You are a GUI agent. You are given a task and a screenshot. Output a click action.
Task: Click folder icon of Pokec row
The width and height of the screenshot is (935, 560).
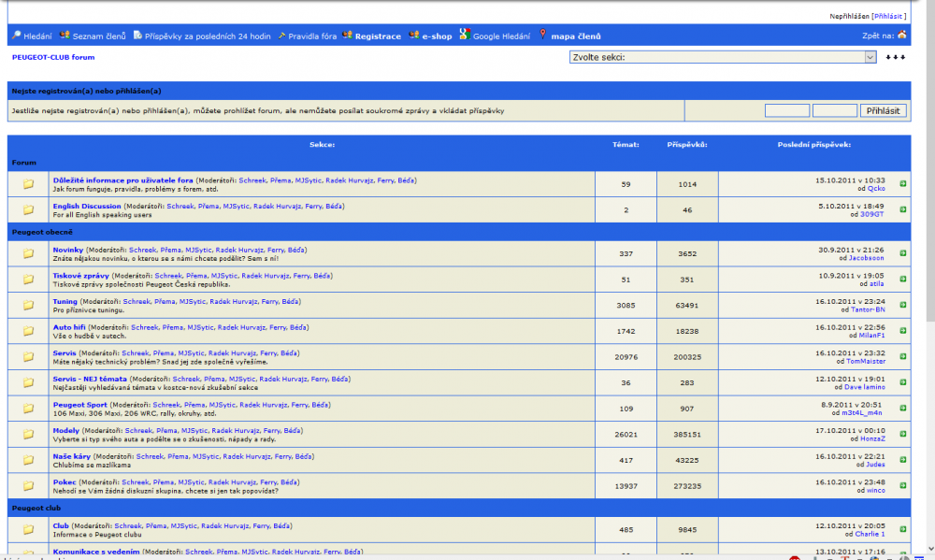28,485
